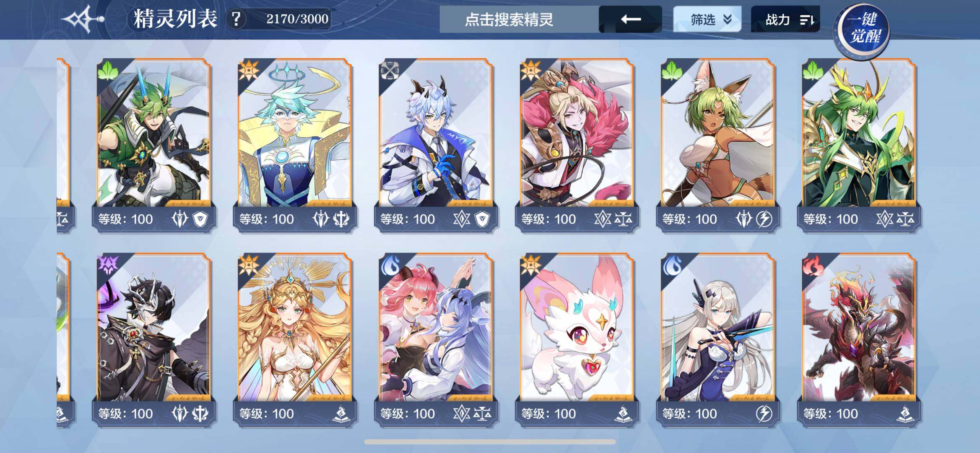The height and width of the screenshot is (453, 980).
Task: Click the back arrow emblem icon
Action: (x=83, y=19)
